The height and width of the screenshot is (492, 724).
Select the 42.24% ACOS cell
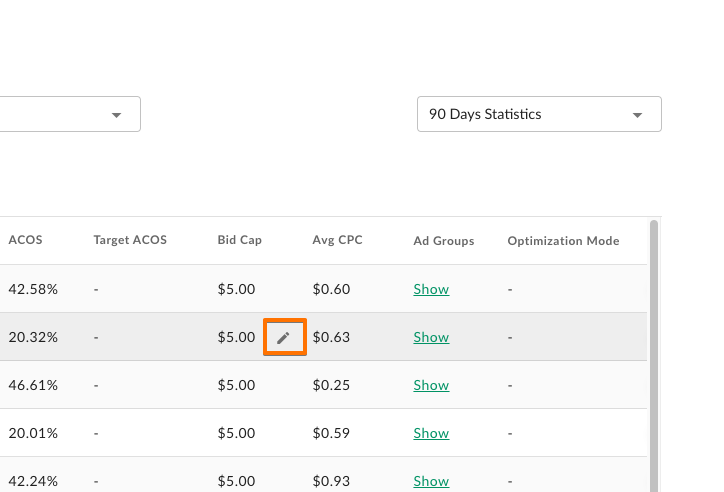(33, 481)
